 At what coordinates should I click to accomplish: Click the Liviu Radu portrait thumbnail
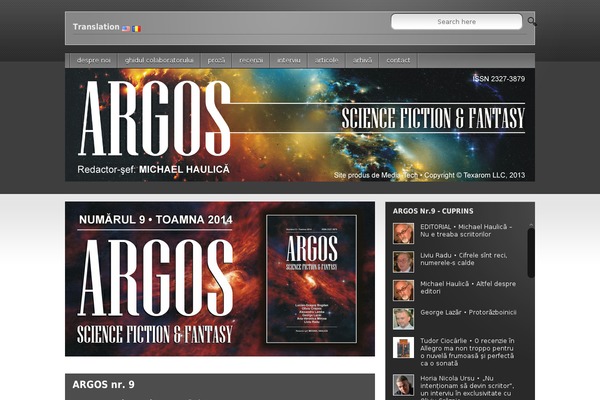coord(403,262)
